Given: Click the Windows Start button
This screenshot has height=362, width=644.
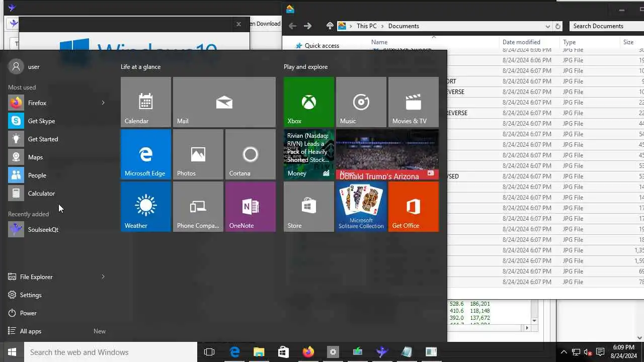Looking at the screenshot, I should pos(12,352).
